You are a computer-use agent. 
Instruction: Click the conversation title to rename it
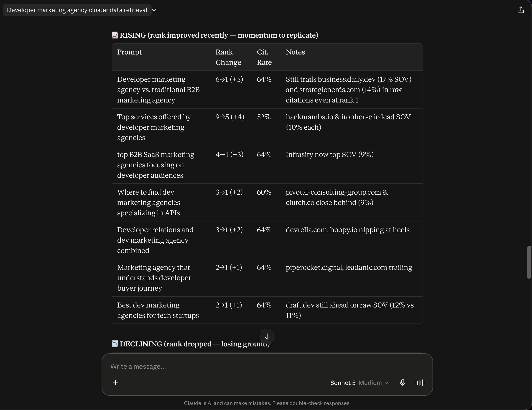click(77, 10)
